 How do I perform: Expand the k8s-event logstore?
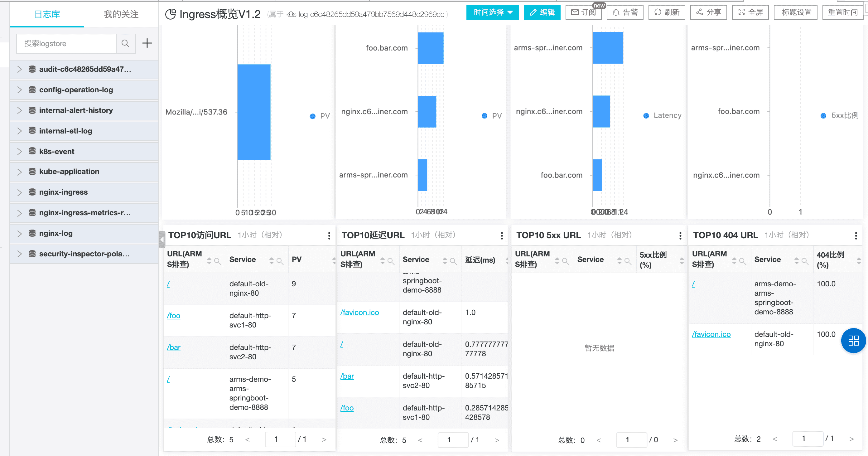(x=20, y=152)
